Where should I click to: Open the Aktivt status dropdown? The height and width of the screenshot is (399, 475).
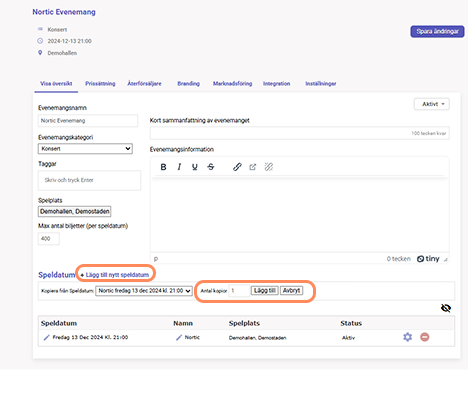click(x=432, y=104)
